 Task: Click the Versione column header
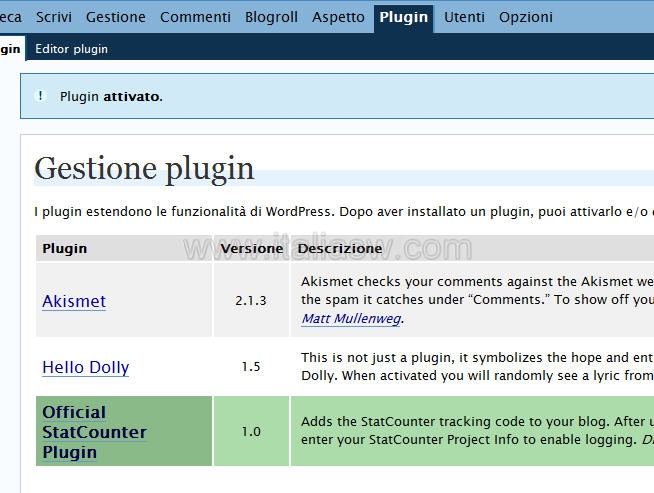(x=252, y=249)
